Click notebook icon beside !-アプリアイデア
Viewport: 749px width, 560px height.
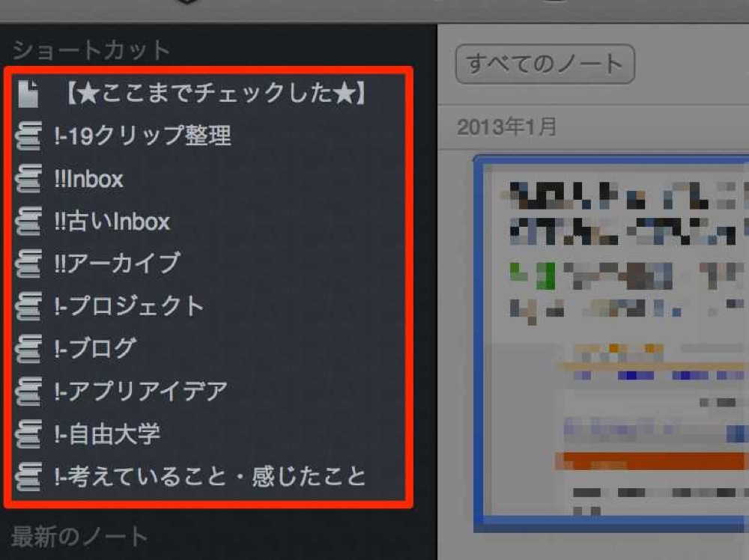(x=28, y=391)
